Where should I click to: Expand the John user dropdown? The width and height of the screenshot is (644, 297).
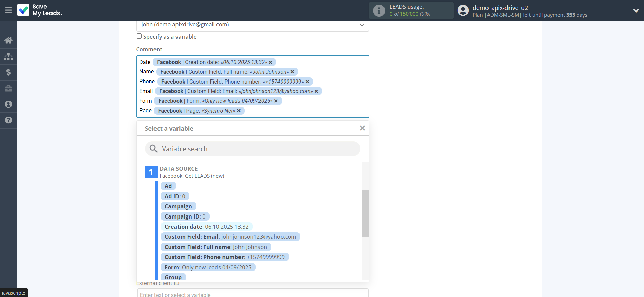(x=361, y=25)
